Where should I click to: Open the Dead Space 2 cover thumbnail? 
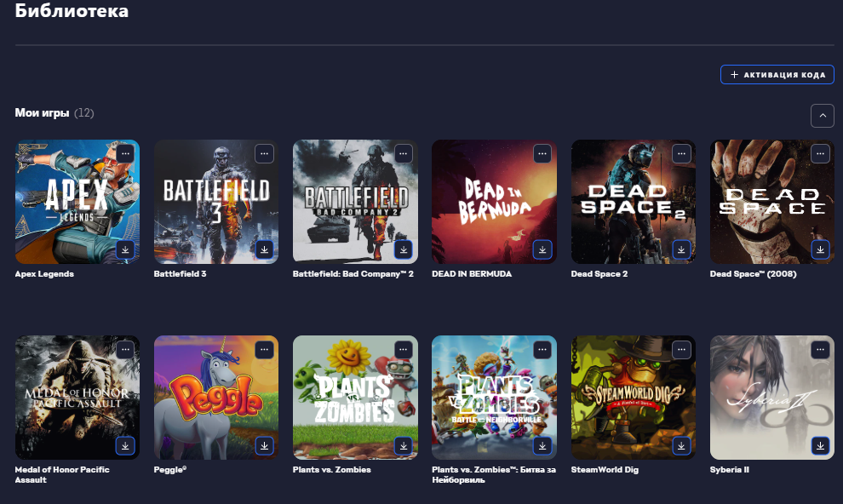point(634,202)
